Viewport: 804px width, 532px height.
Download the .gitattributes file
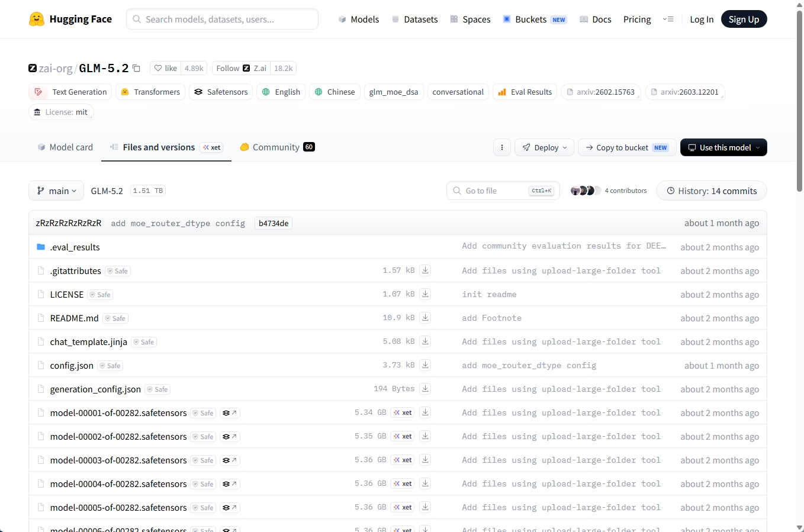click(425, 270)
